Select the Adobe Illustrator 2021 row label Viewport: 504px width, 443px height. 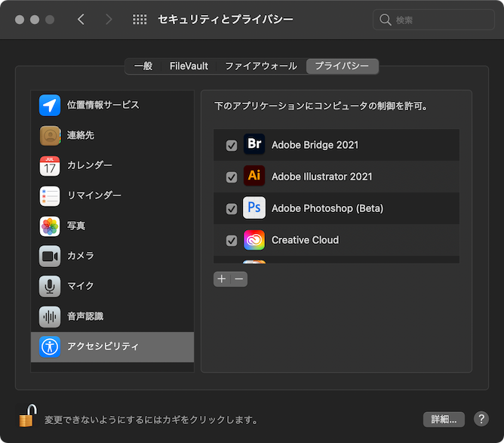(x=321, y=177)
